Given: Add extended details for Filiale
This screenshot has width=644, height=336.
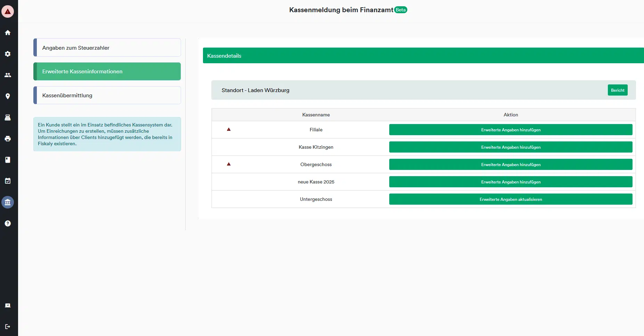Looking at the screenshot, I should [x=511, y=130].
